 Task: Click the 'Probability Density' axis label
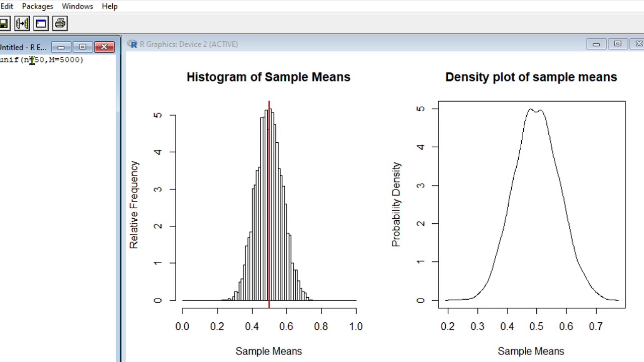click(x=396, y=205)
